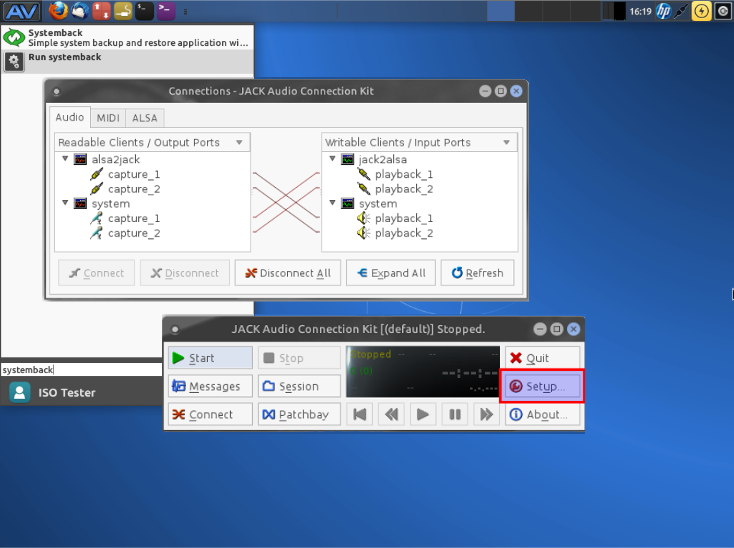
Task: Switch to the MIDI tab
Action: point(108,118)
